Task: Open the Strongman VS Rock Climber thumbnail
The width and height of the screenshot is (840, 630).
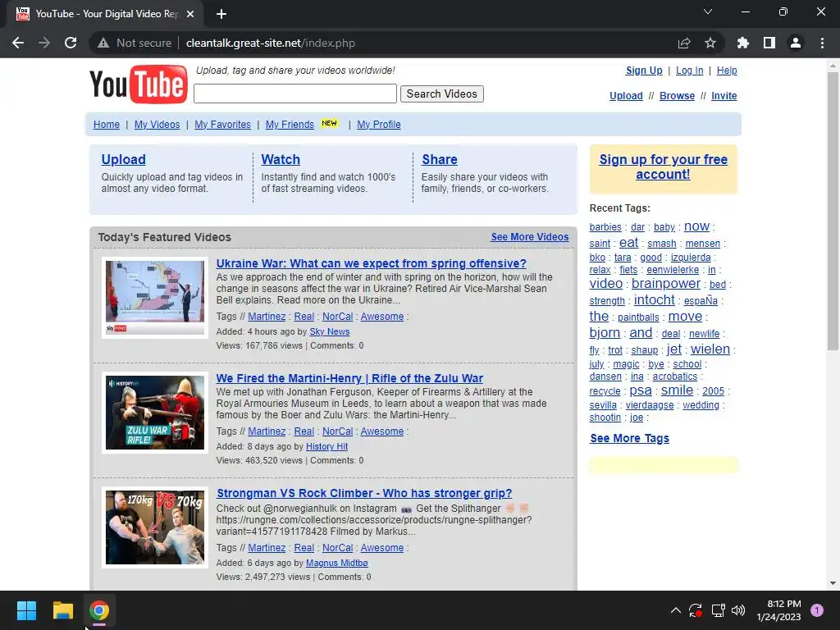Action: (x=155, y=527)
